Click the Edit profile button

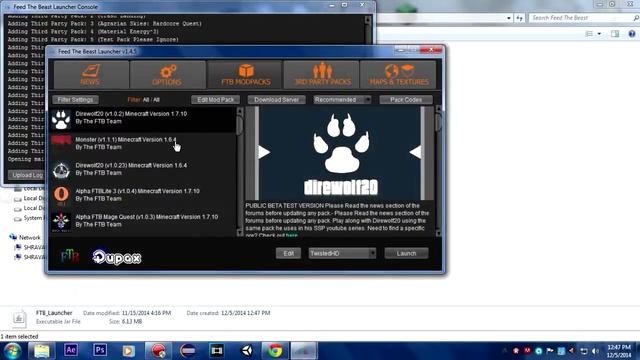coord(288,253)
